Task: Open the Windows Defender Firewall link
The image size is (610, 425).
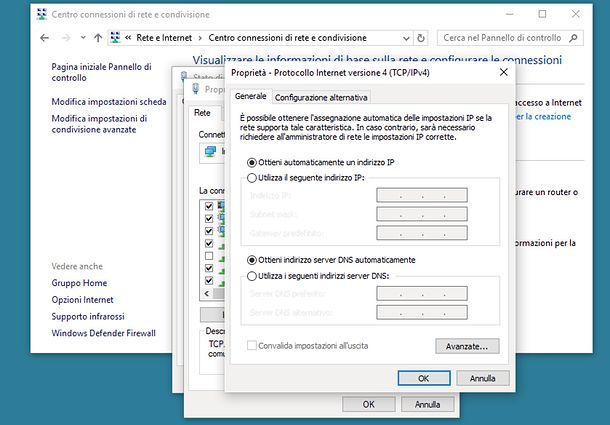Action: pos(103,333)
